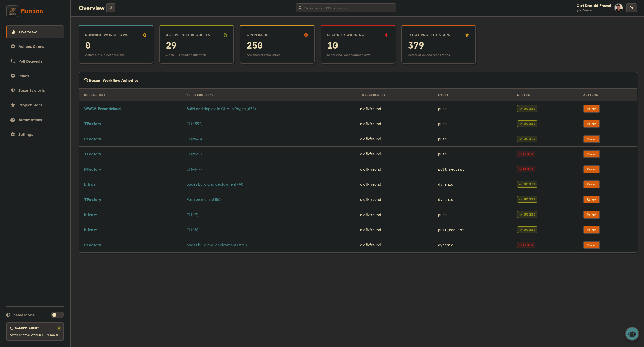Click the history icon beside Recent Workflow Activities

pos(86,80)
